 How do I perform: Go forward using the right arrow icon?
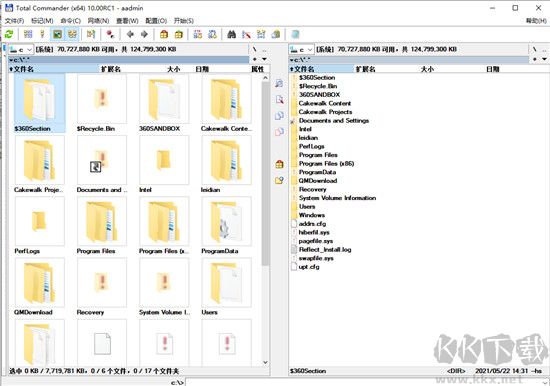[x=144, y=34]
